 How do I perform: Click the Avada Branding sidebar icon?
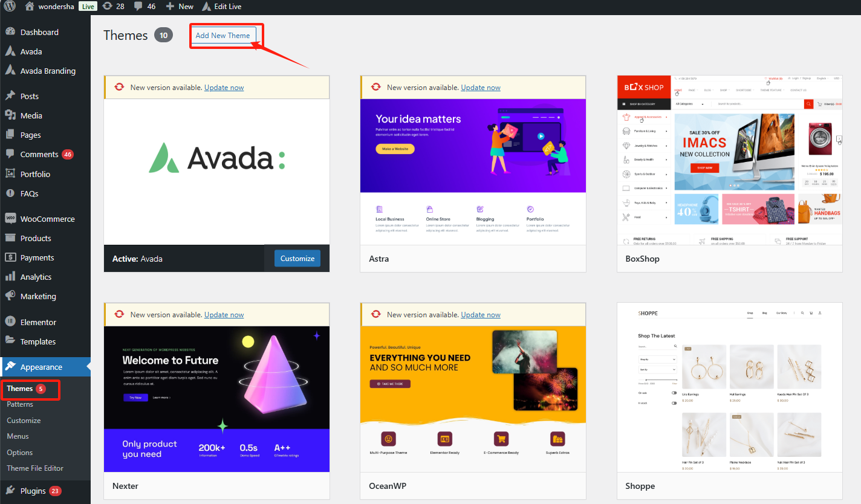(10, 71)
